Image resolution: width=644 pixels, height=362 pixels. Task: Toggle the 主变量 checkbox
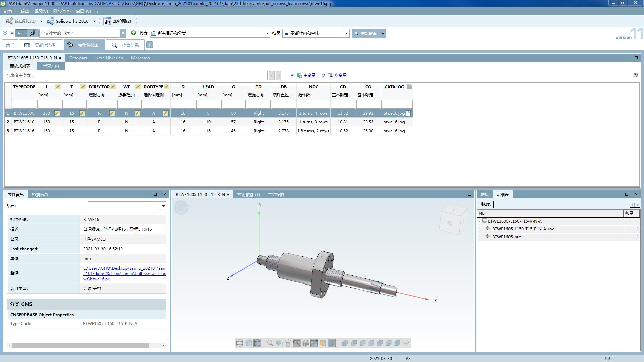point(292,75)
